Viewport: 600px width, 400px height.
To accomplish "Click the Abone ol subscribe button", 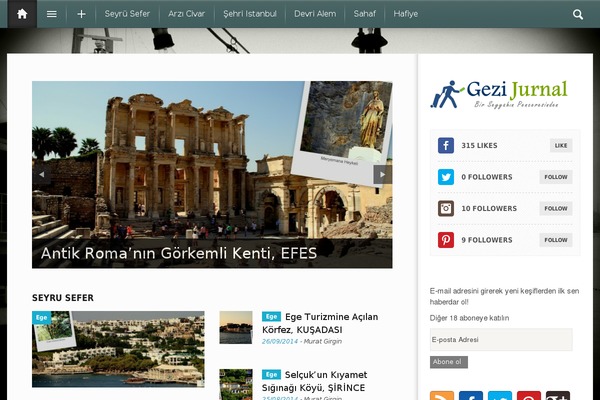I will click(x=448, y=362).
